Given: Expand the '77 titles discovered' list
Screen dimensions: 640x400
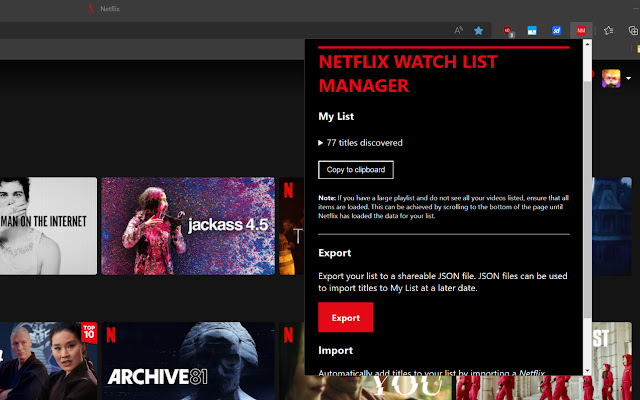Looking at the screenshot, I should tap(321, 143).
